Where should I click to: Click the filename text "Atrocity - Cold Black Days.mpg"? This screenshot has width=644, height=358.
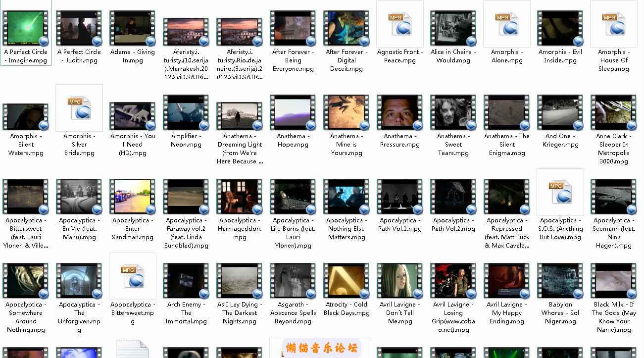click(347, 308)
